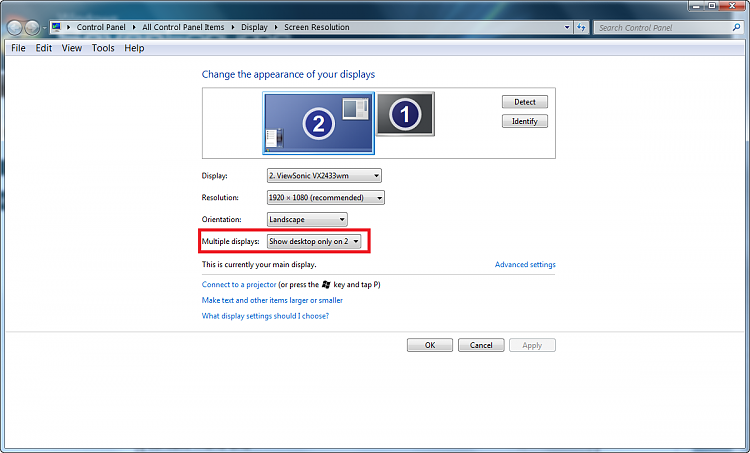This screenshot has width=750, height=453.
Task: Click the Control Panel icon in address bar
Action: tap(56, 27)
